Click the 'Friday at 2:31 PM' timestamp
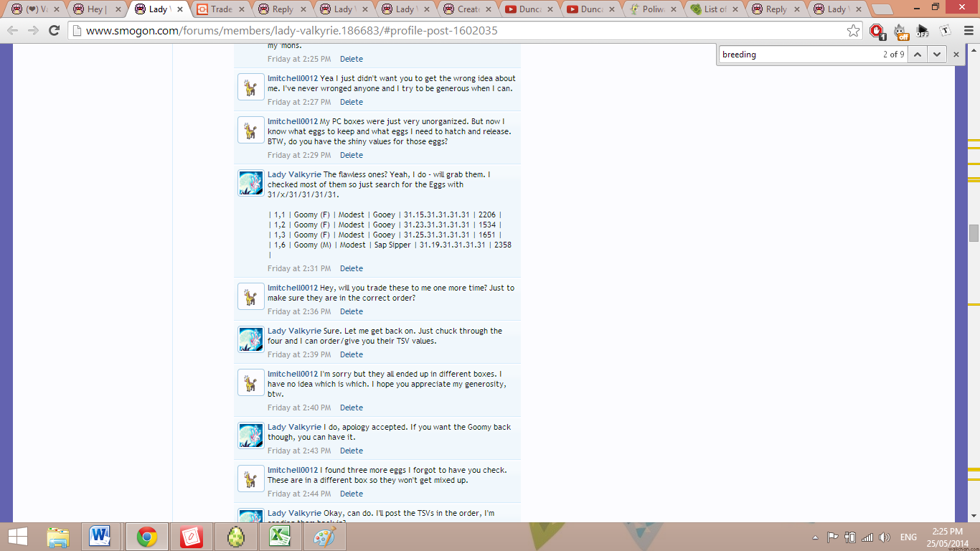Screen dimensions: 980x551 tap(299, 268)
